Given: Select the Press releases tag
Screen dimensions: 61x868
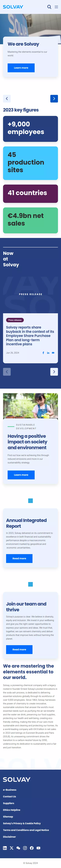Looking at the screenshot, I should [x=15, y=320].
